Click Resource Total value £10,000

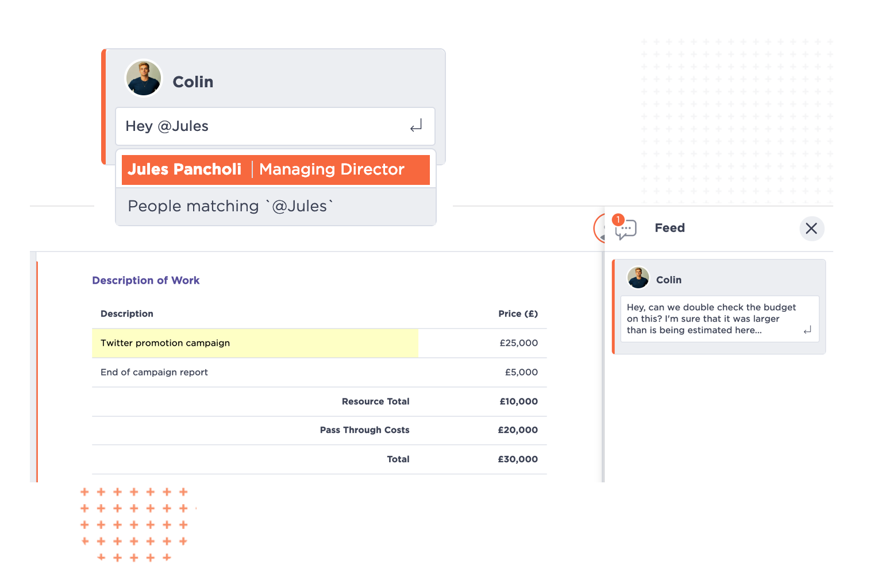pos(519,401)
